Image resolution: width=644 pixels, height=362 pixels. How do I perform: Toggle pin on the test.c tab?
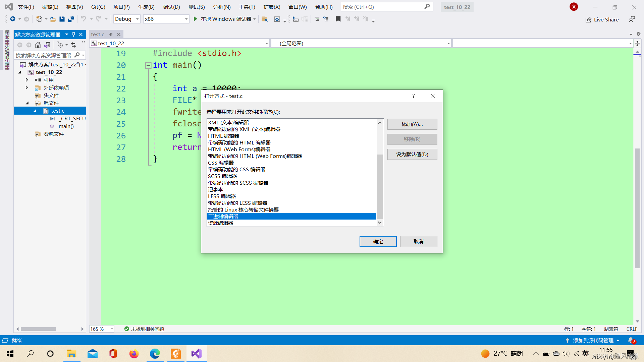point(111,35)
